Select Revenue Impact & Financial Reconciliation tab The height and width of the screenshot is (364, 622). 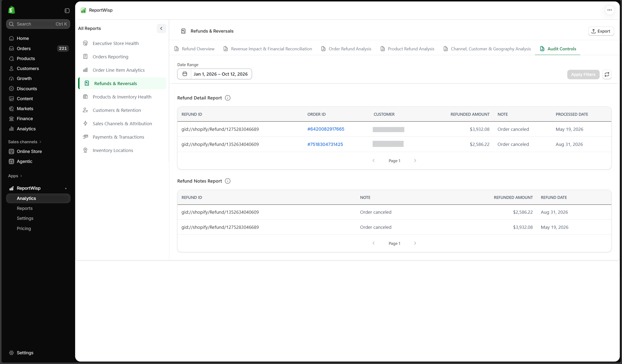click(x=267, y=49)
